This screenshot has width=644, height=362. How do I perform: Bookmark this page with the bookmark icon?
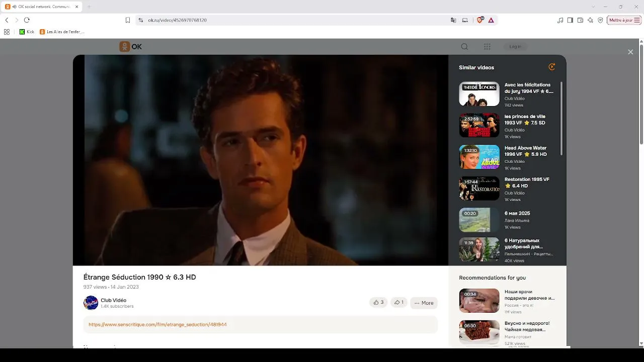(128, 20)
